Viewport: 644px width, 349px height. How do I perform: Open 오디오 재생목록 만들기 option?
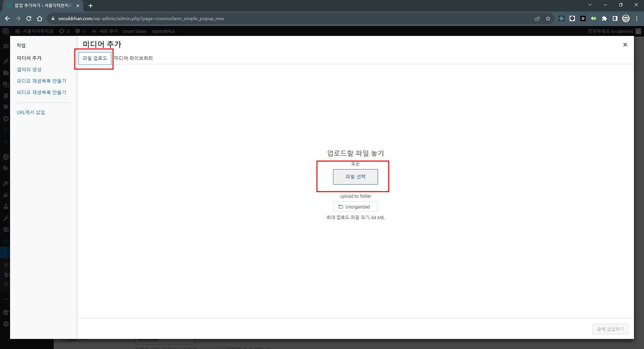click(42, 81)
